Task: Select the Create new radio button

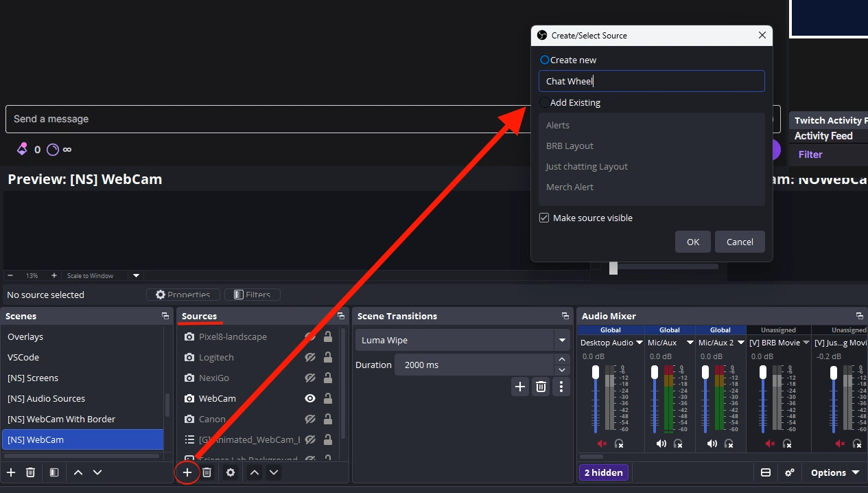Action: pyautogui.click(x=545, y=60)
